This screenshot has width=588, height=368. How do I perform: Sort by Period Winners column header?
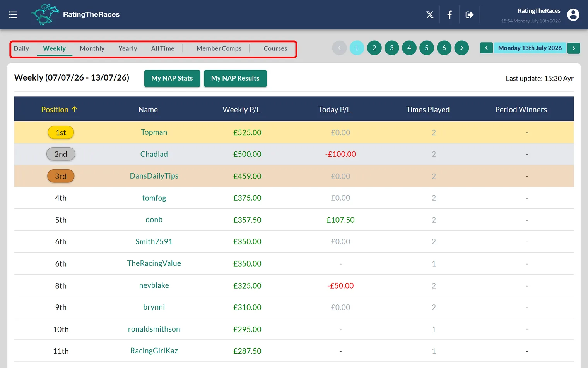coord(521,110)
